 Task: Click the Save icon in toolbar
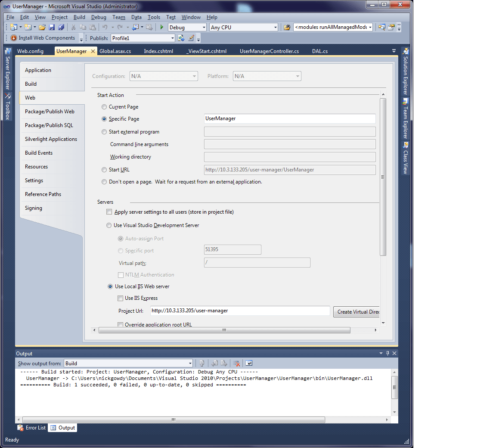click(52, 27)
